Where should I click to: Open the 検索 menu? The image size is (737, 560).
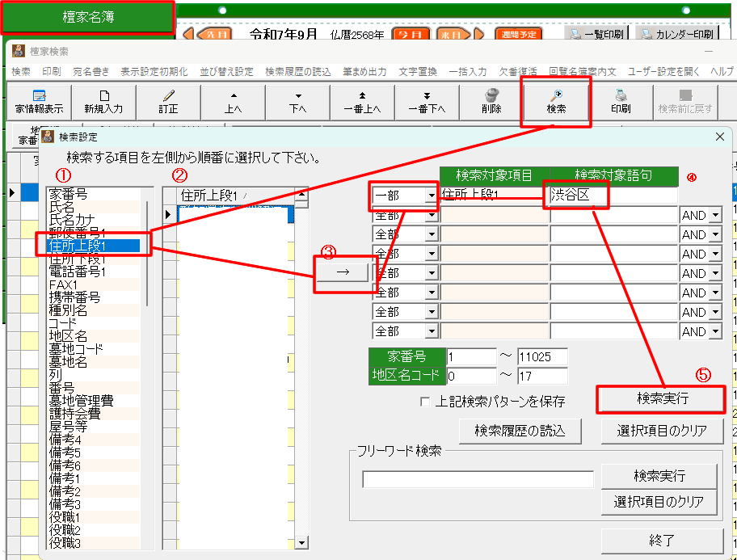[21, 71]
